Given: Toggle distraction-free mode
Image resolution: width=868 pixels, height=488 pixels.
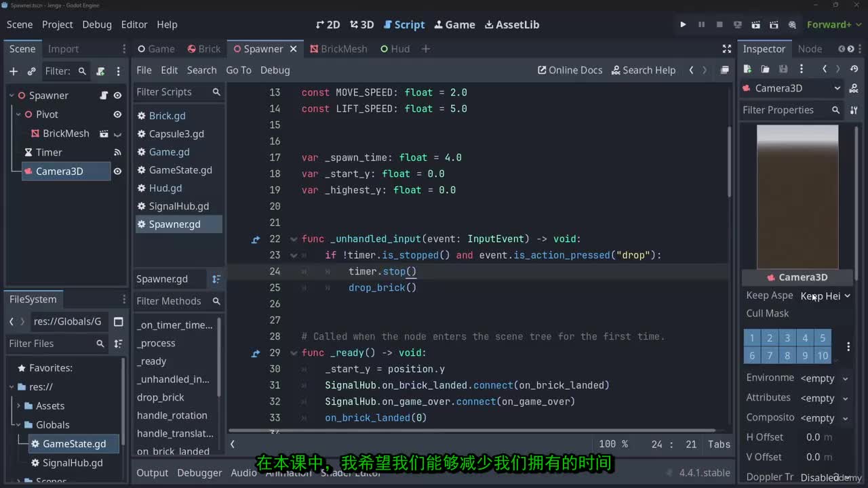Looking at the screenshot, I should (x=727, y=49).
